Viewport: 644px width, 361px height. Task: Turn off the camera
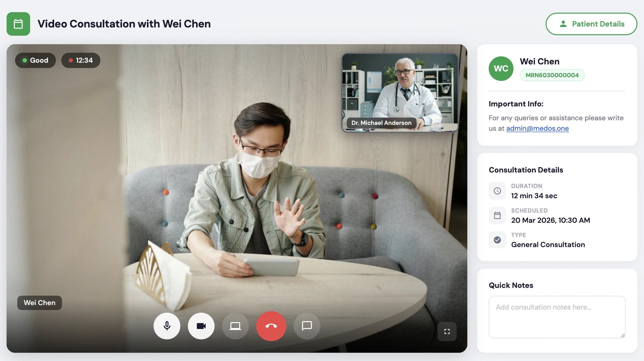coord(201,326)
